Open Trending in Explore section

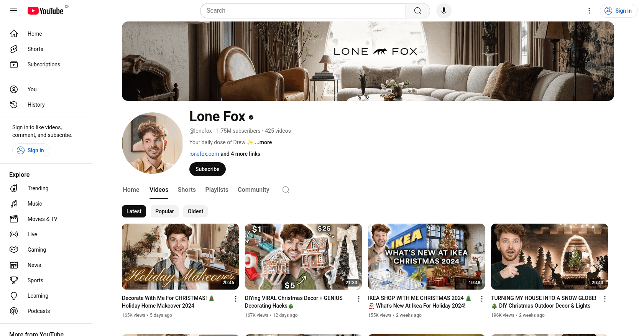point(38,188)
